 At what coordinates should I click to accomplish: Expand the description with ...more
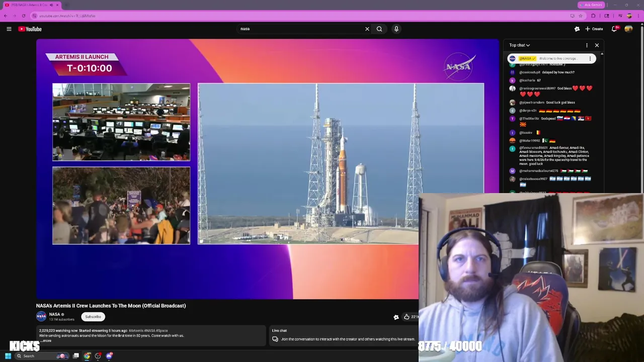(x=46, y=341)
